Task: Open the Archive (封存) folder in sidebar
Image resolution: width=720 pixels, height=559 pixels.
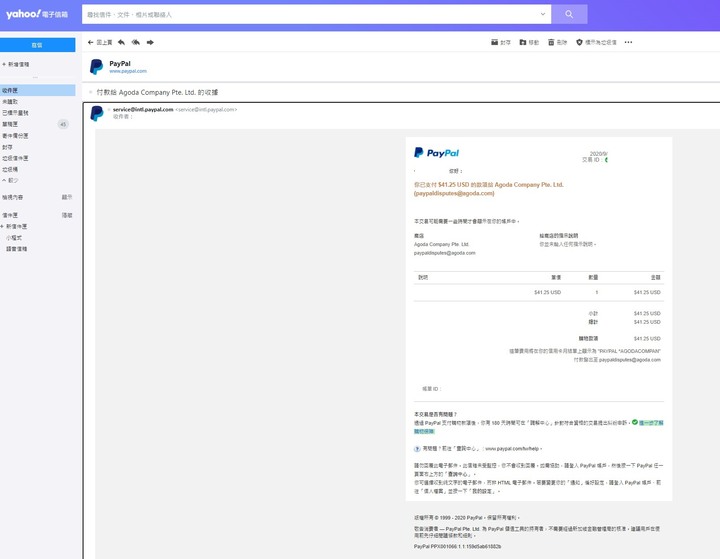Action: click(x=7, y=147)
